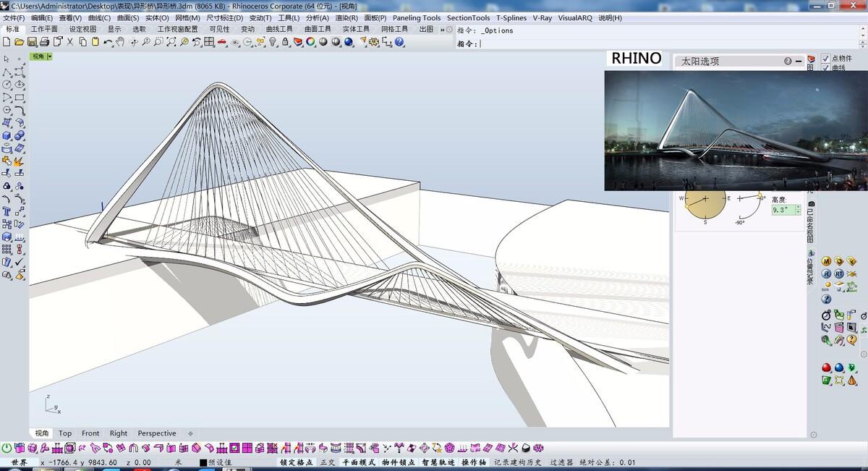Click the 世界 coordinate system label
Image resolution: width=868 pixels, height=471 pixels.
pos(20,462)
